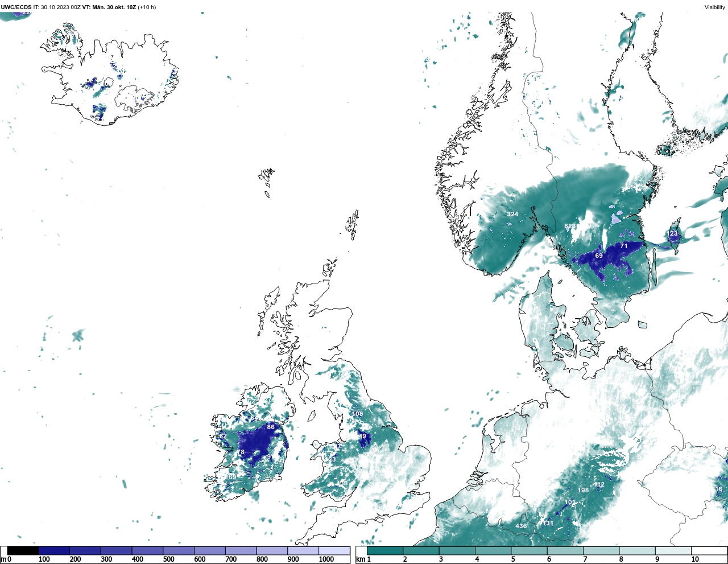
Task: Select the 2–3 km legend swatch
Action: 421,550
